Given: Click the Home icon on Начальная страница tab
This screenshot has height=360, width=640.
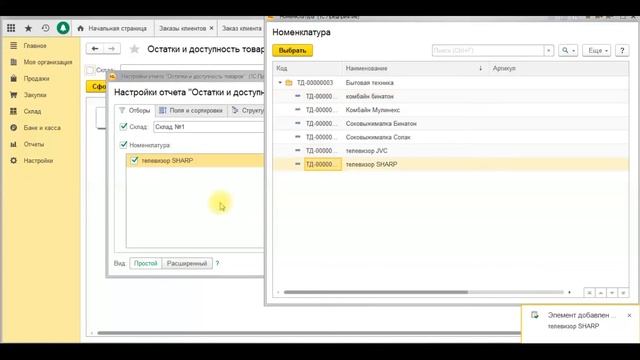Looking at the screenshot, I should click(x=80, y=28).
